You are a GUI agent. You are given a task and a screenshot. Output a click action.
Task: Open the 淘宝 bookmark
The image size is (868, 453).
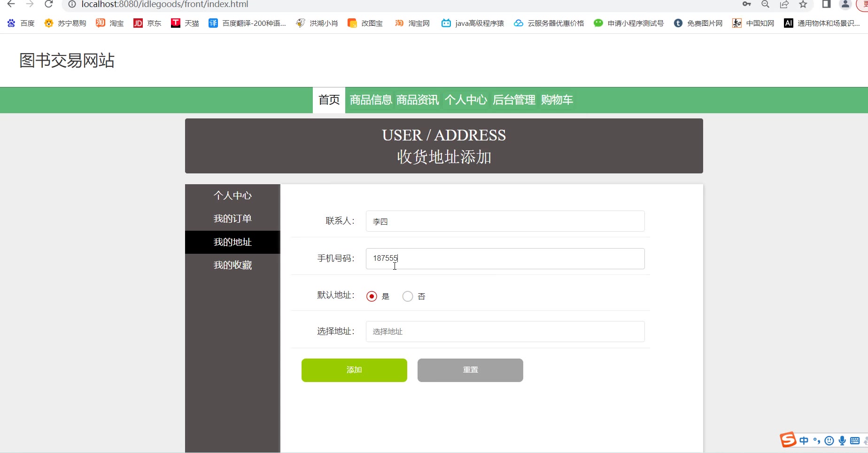point(110,23)
